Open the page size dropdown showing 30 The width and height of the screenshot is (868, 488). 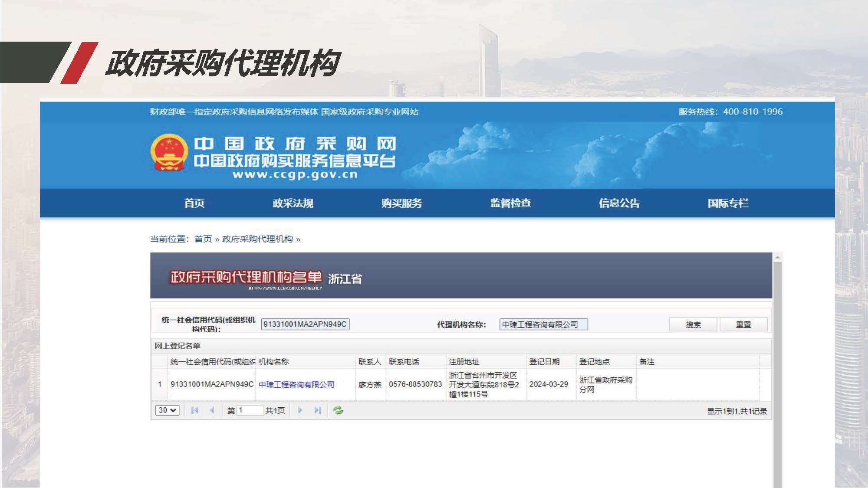pyautogui.click(x=167, y=410)
